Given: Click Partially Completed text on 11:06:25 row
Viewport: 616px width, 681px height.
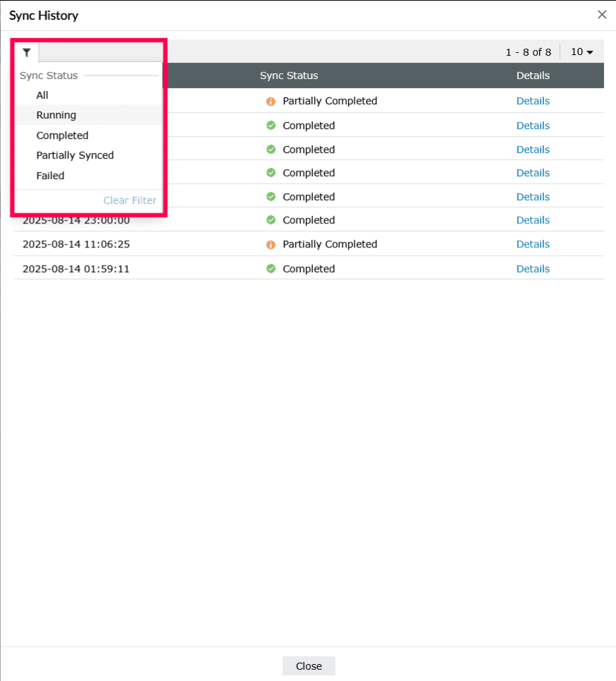Looking at the screenshot, I should [x=330, y=244].
